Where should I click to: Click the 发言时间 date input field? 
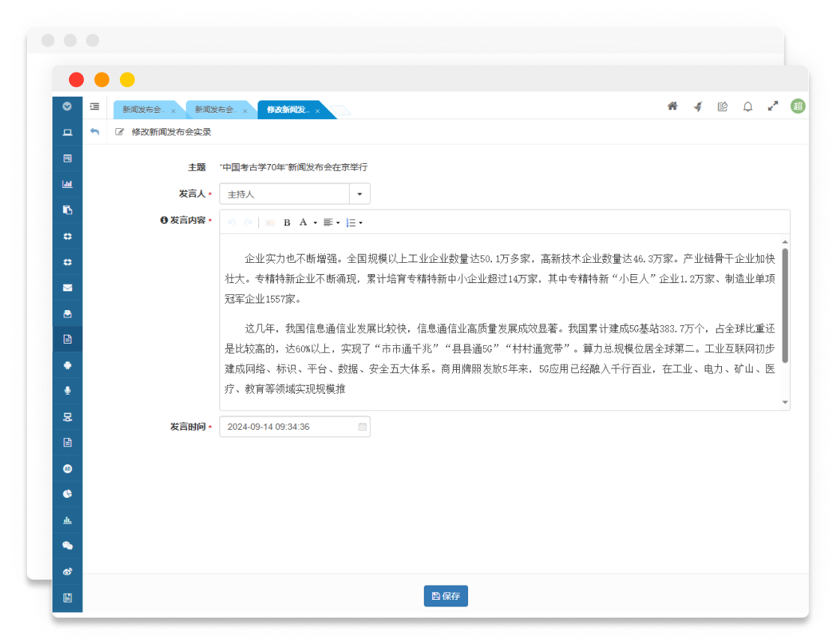point(288,427)
